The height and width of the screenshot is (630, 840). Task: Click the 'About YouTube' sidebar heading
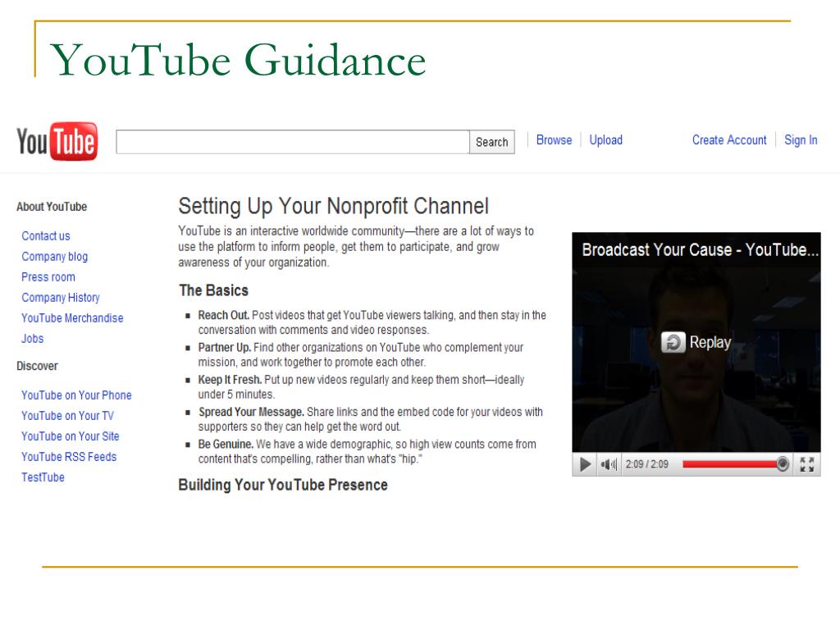pyautogui.click(x=52, y=207)
